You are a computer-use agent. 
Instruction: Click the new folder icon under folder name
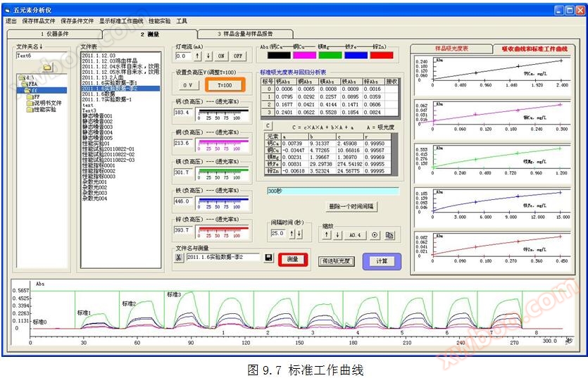pos(46,68)
